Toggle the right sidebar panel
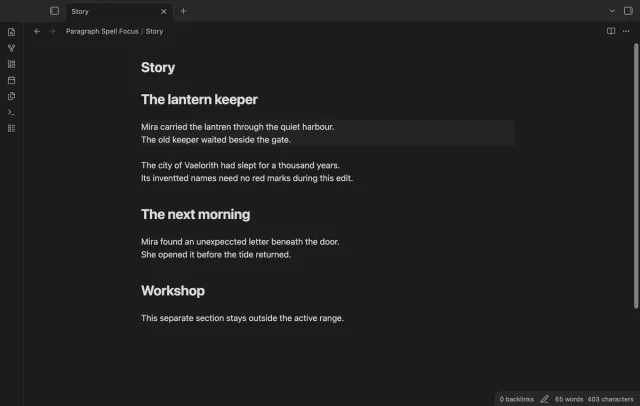Image resolution: width=640 pixels, height=406 pixels. pos(628,11)
